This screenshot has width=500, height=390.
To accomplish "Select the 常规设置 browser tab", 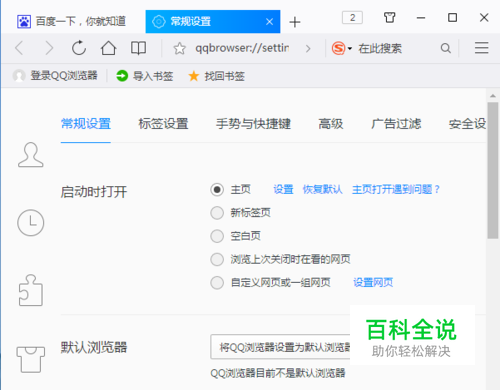I will (213, 22).
